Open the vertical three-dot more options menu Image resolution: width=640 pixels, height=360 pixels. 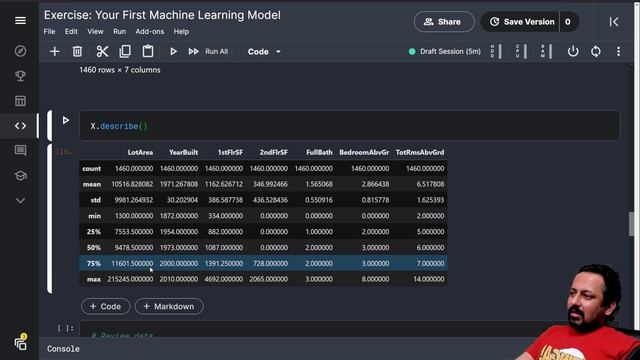pos(618,51)
